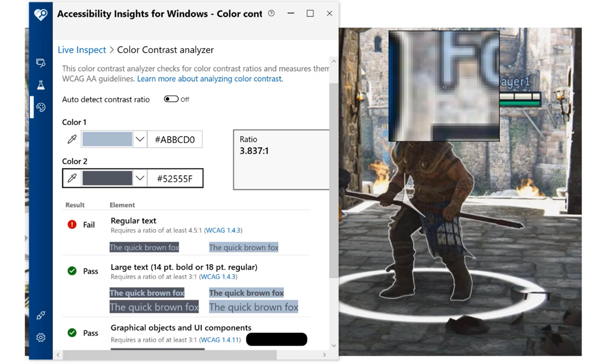Edit the #ABBCD0 hex field
Viewport: 613px width, 364px height.
[x=175, y=139]
